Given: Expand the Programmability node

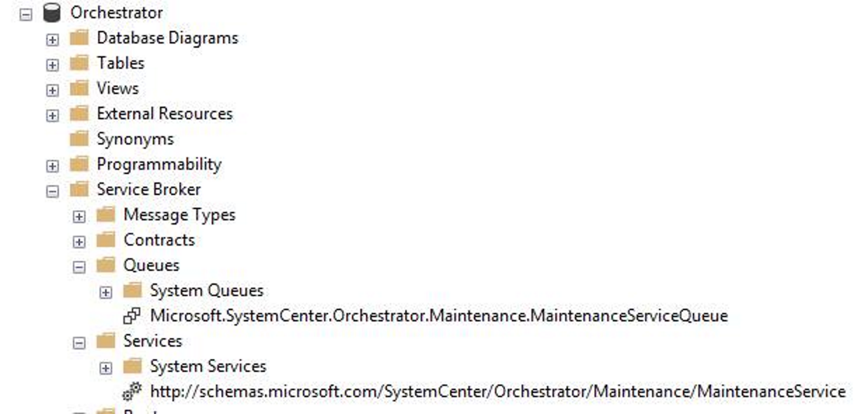Looking at the screenshot, I should coord(53,166).
